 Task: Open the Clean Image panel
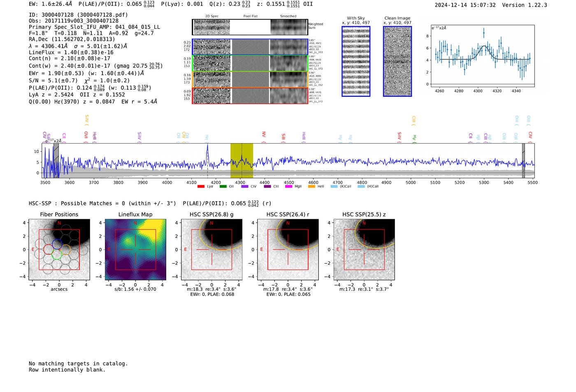(397, 61)
